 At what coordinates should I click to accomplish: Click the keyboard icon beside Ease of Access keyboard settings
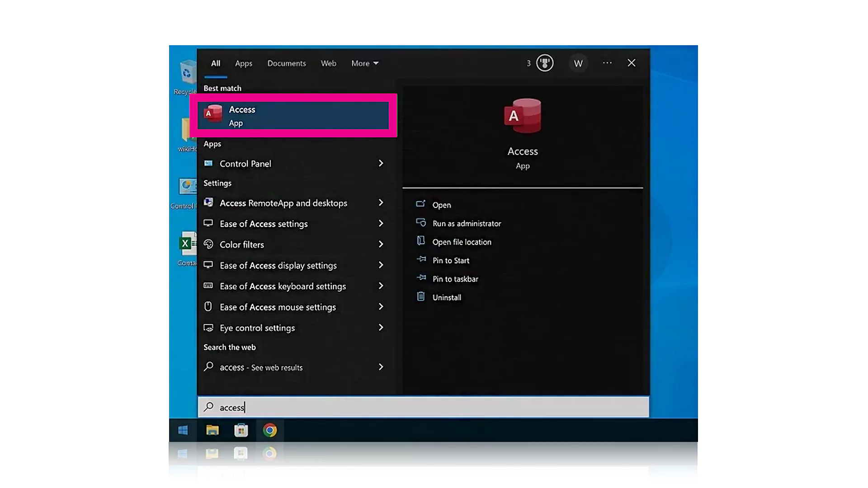[x=208, y=286]
